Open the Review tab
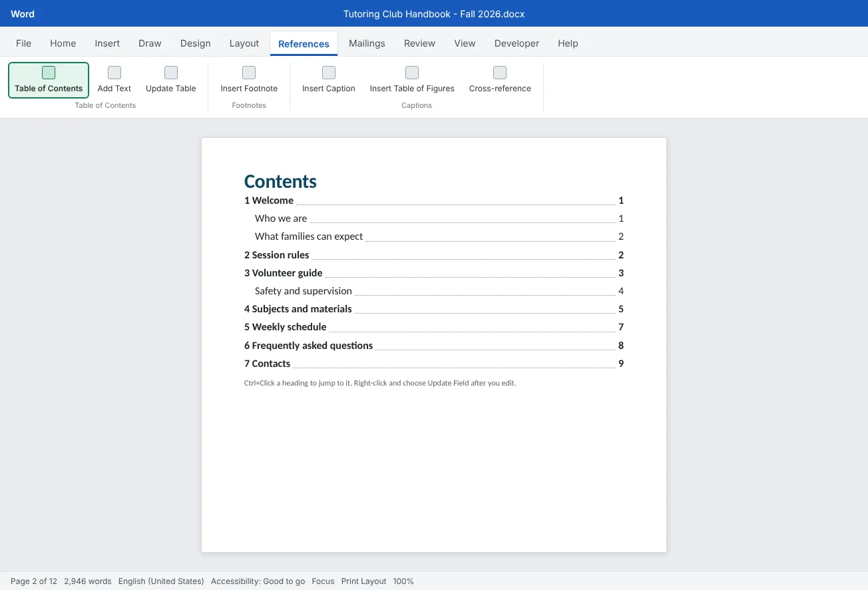 pos(419,43)
